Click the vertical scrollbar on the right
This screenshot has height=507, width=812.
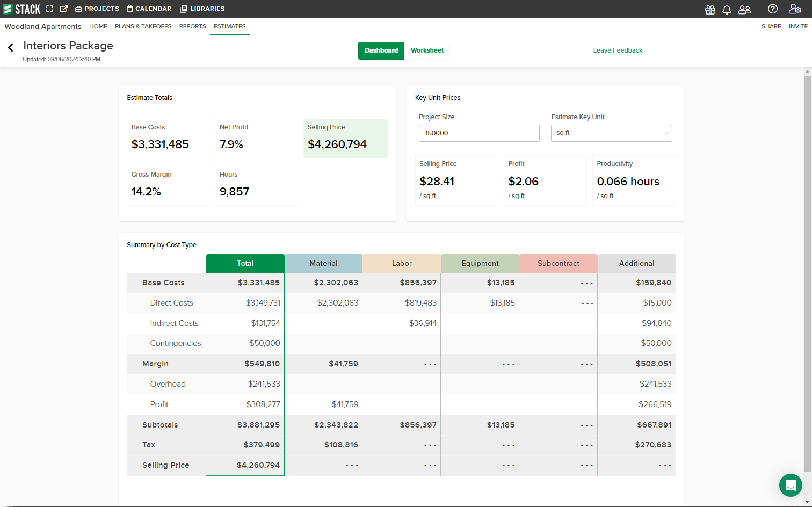click(x=808, y=269)
